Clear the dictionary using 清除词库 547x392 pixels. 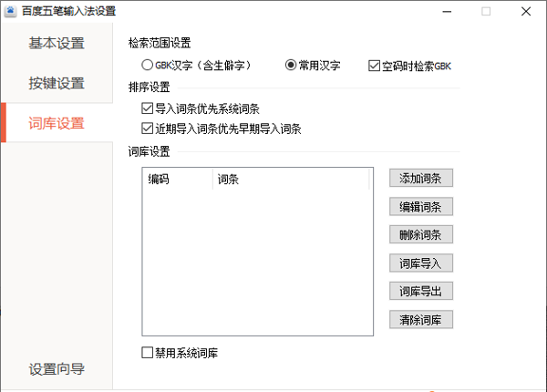point(420,319)
